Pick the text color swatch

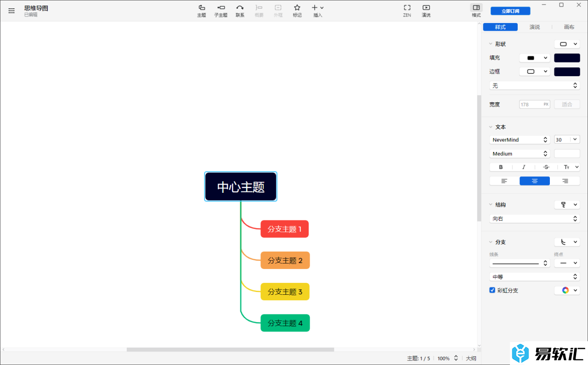coord(567,153)
